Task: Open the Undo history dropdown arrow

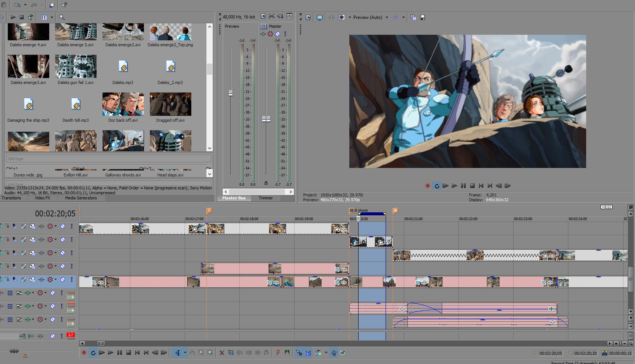Action: tap(25, 5)
